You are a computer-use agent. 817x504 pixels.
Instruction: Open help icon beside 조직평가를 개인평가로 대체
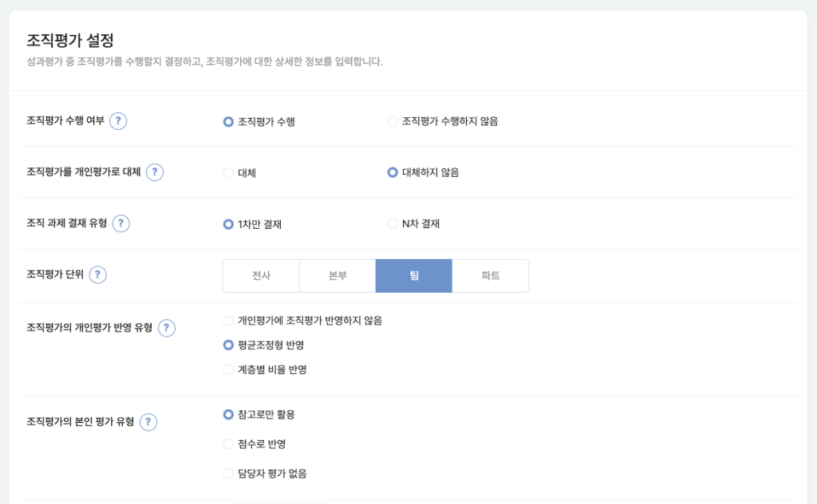[155, 172]
